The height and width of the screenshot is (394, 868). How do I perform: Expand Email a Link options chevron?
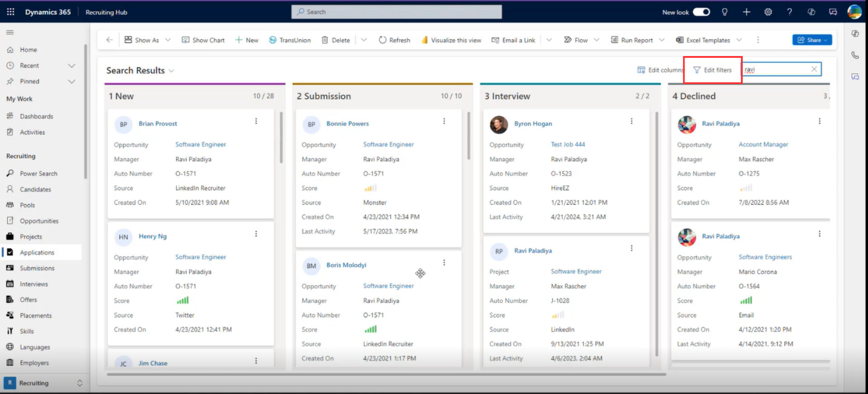[x=549, y=40]
